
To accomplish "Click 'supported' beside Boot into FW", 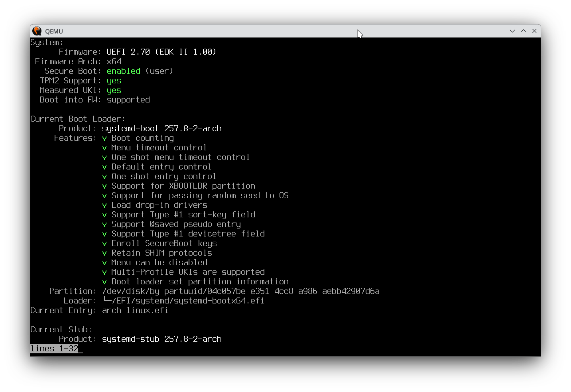I will pos(128,100).
